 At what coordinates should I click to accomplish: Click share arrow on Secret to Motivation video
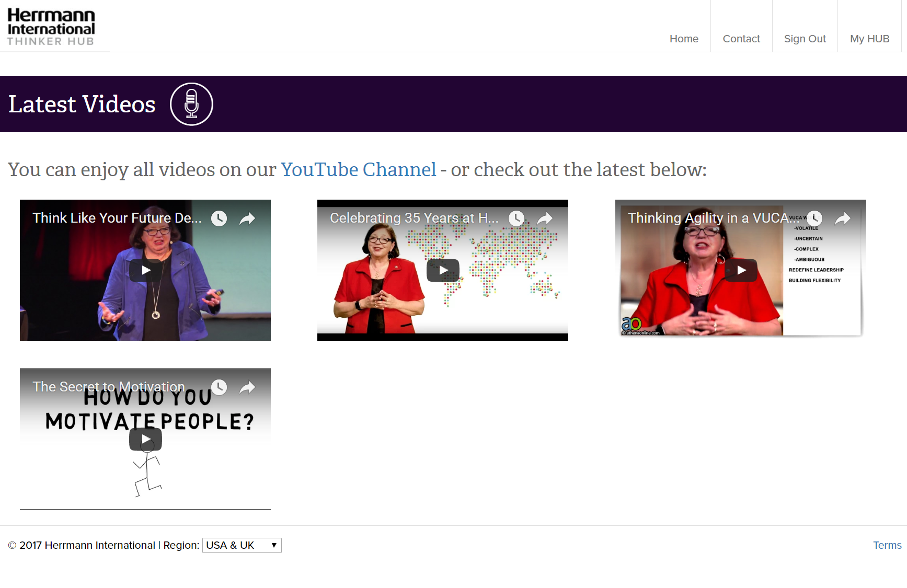pos(247,387)
